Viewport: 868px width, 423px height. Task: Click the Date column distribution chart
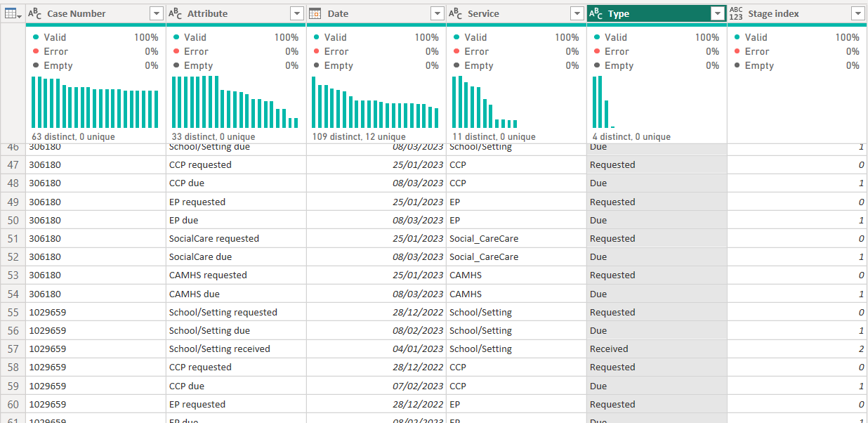coord(376,102)
